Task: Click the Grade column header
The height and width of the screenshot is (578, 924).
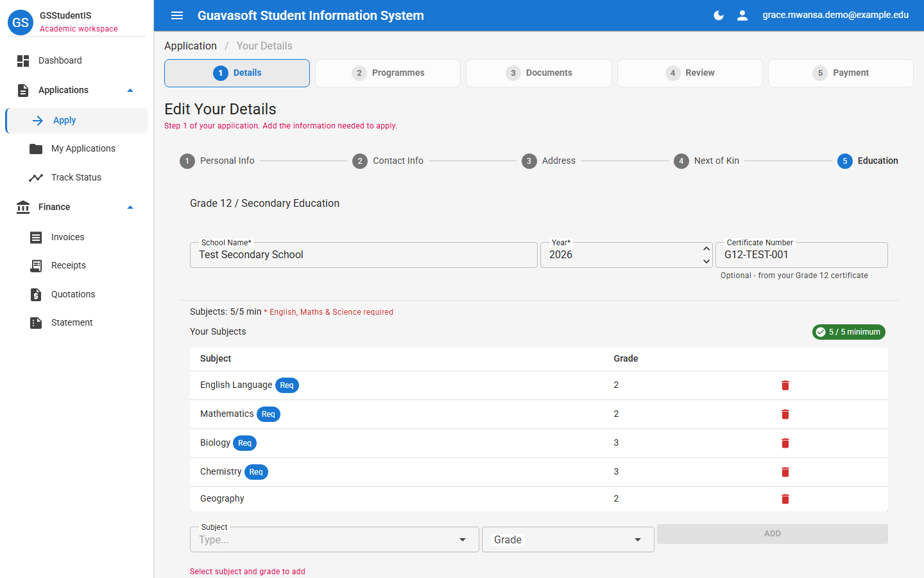Action: tap(626, 359)
